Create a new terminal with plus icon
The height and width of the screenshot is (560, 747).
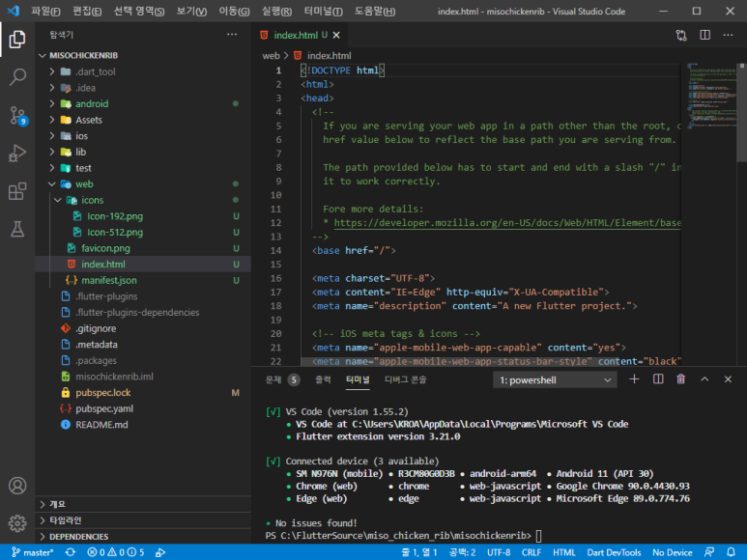(634, 379)
